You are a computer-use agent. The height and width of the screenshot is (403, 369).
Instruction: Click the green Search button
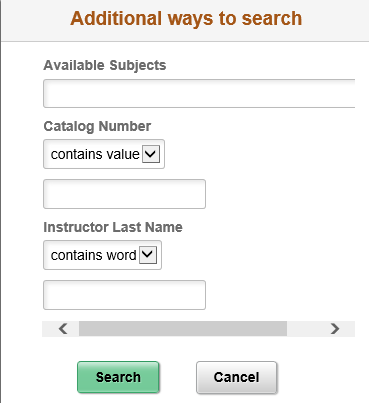118,377
